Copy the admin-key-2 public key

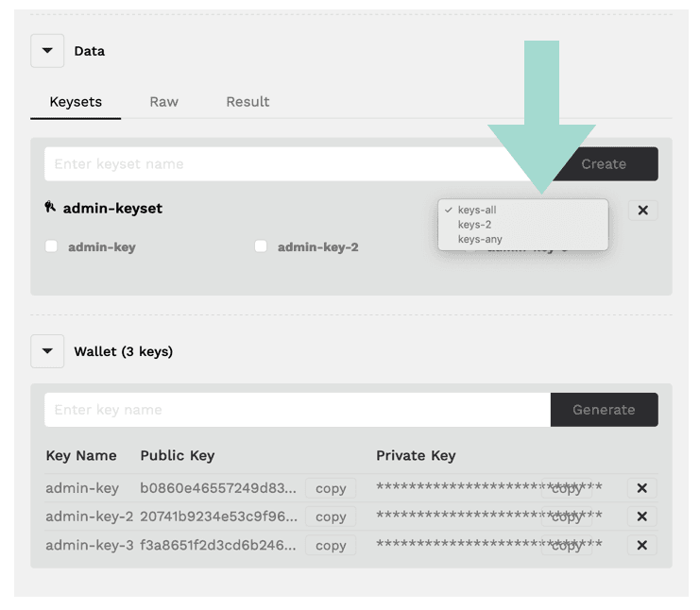(331, 517)
